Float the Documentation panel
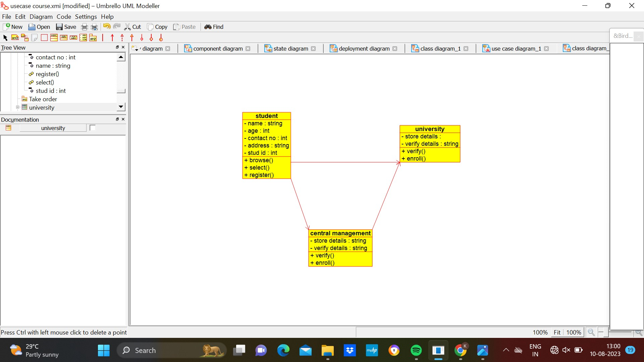The height and width of the screenshot is (362, 644). click(x=117, y=119)
